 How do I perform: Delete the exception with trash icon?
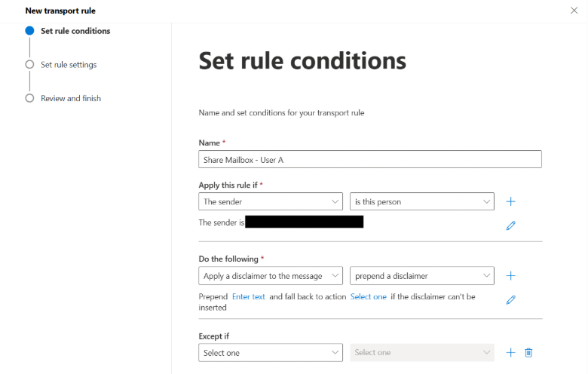pos(528,352)
